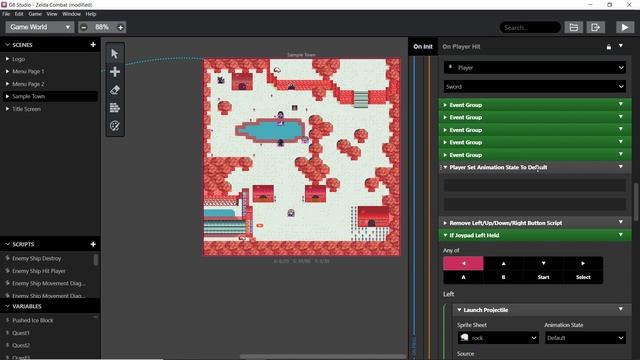Expand Remove Left/Up/Down/Right Button Script event
This screenshot has width=640, height=360.
click(445, 223)
